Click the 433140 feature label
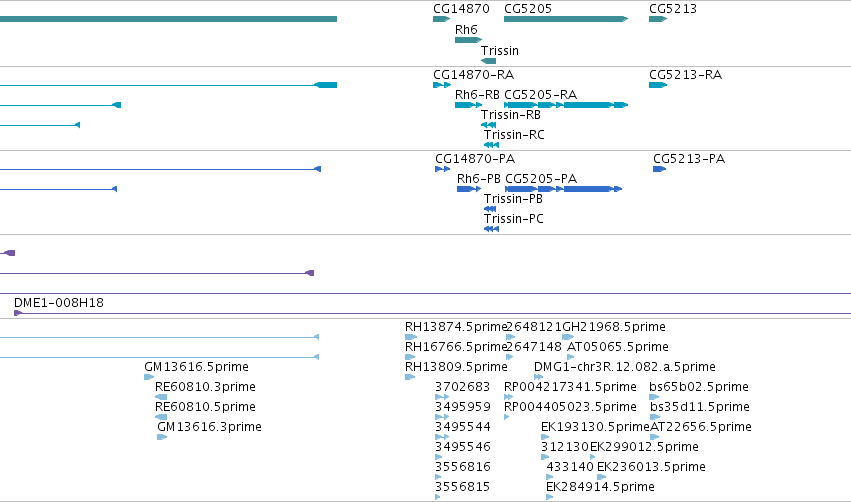Screen dimensions: 851x502 tap(570, 467)
